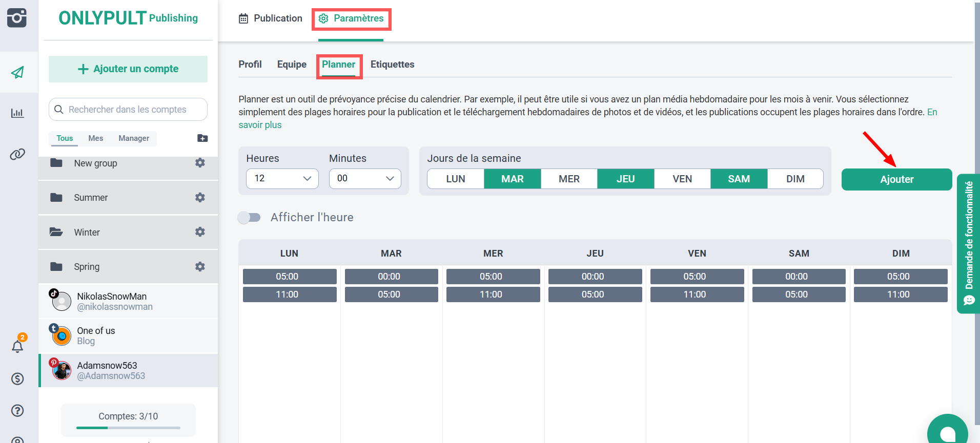Open settings gear for Summer group
The height and width of the screenshot is (443, 980).
tap(200, 197)
